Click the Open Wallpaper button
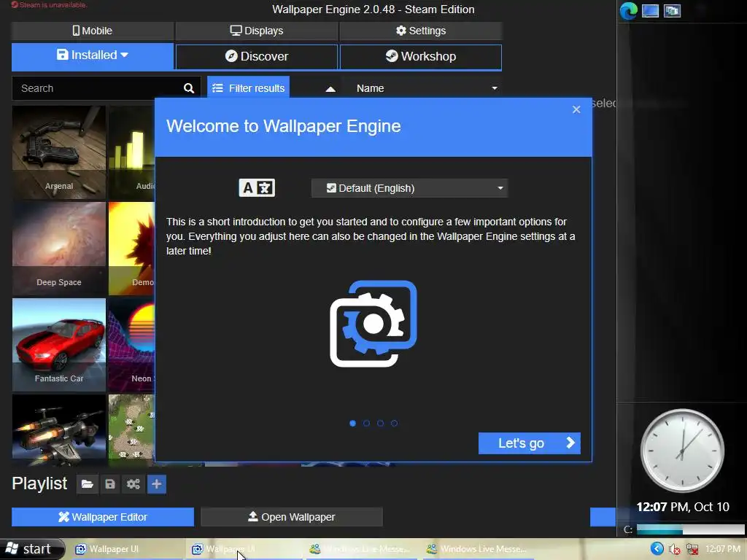Screen dimensions: 747x560 (292, 517)
